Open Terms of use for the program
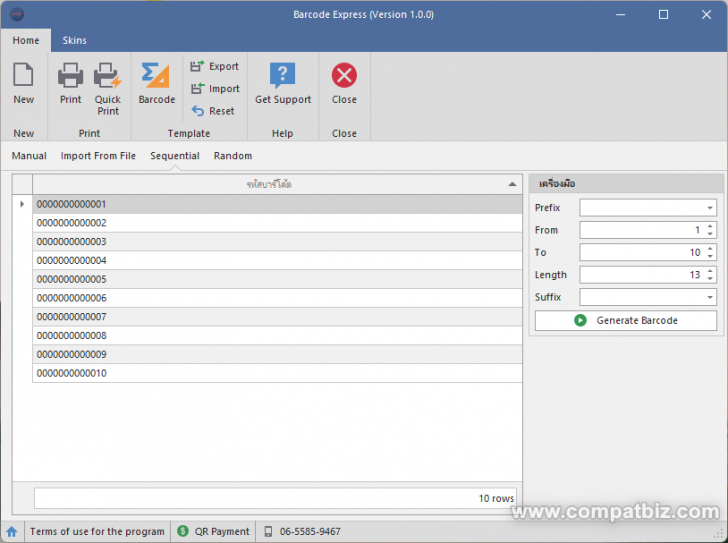This screenshot has width=728, height=543. (97, 531)
